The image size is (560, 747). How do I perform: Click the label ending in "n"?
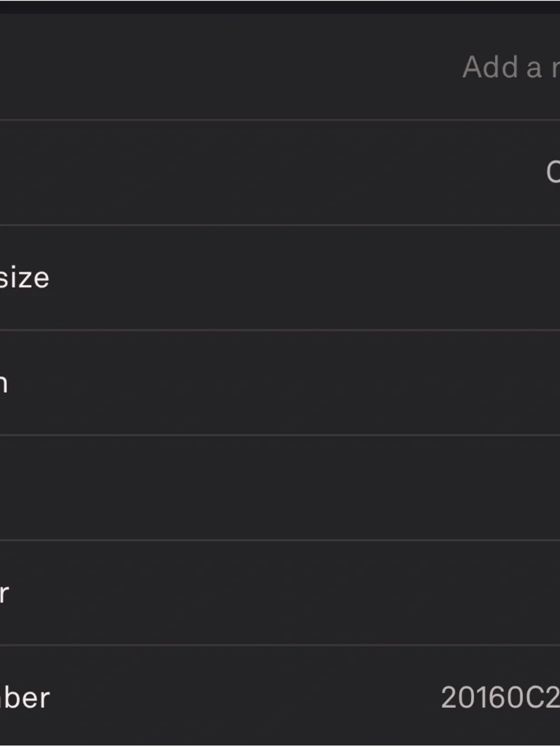coord(3,383)
